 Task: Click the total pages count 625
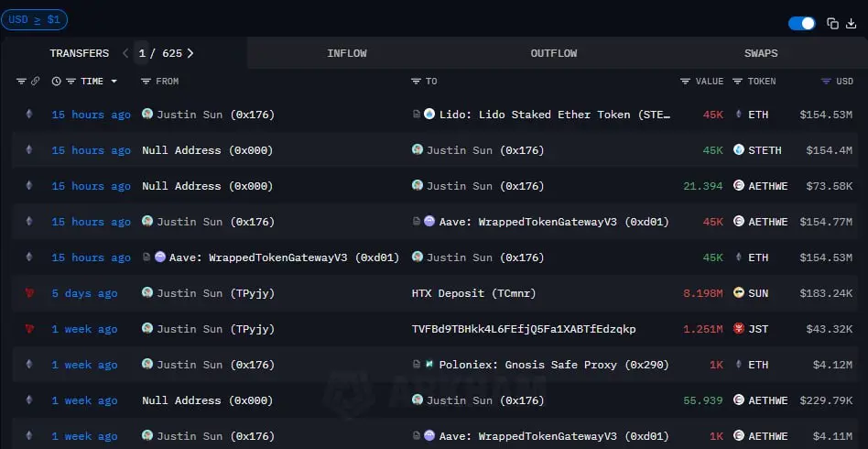(x=172, y=53)
